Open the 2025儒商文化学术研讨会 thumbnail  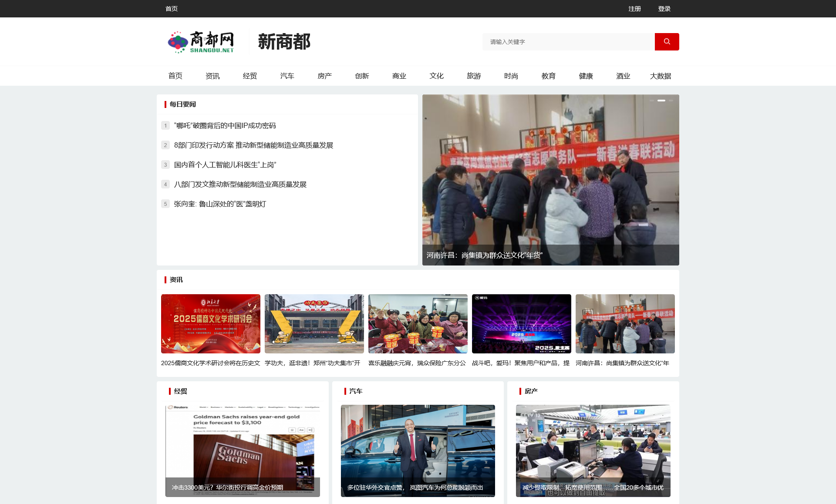[210, 324]
